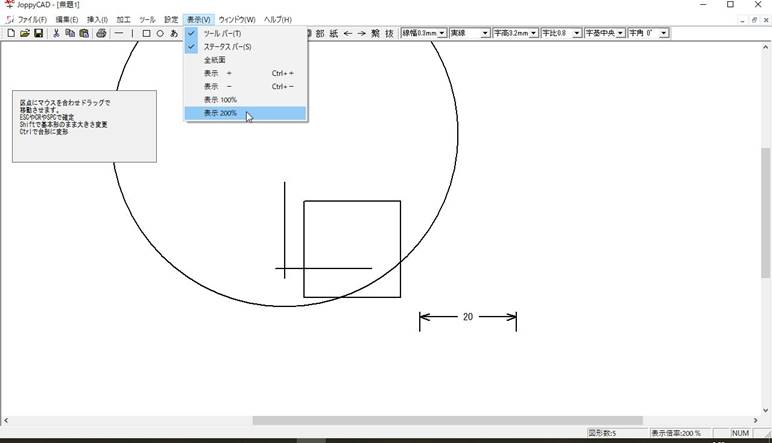Click the Print icon in toolbar
772x443 pixels.
tap(101, 33)
